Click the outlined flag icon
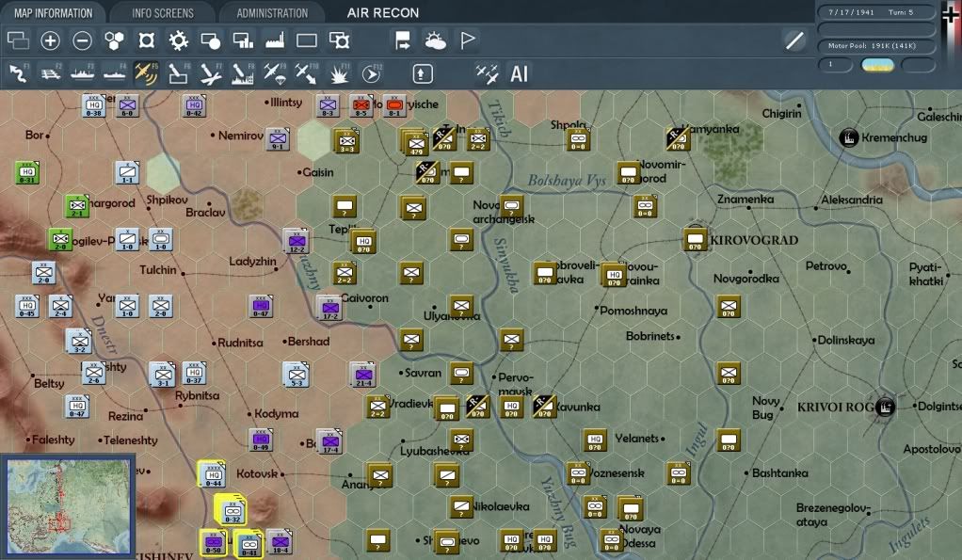This screenshot has width=962, height=560. pyautogui.click(x=468, y=41)
